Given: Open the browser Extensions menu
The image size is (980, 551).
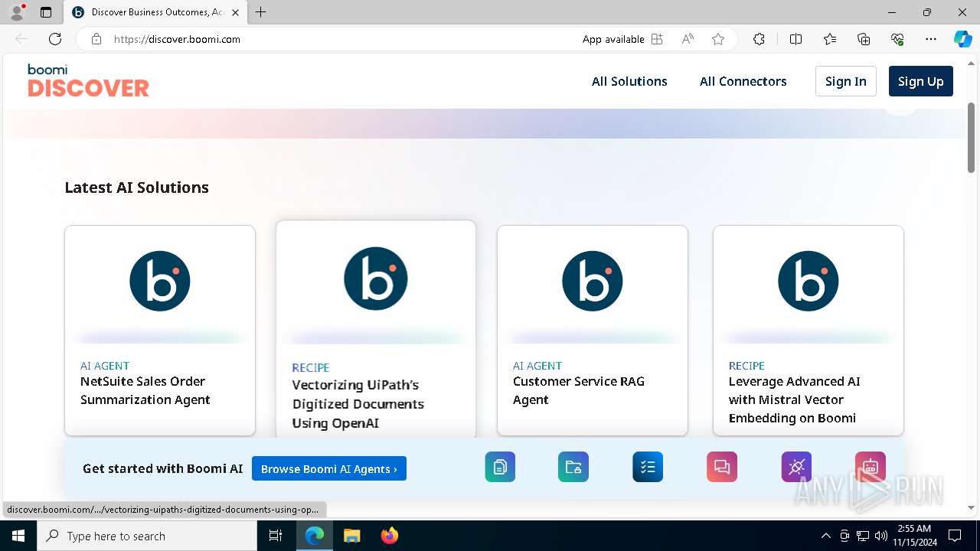Looking at the screenshot, I should 759,39.
